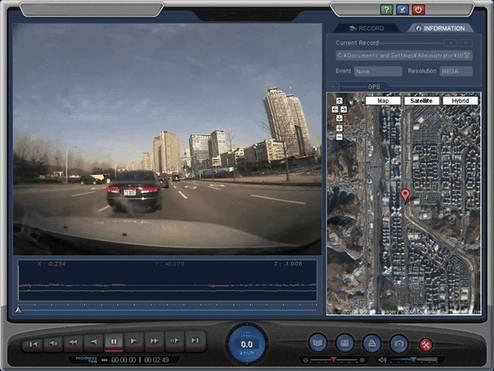Zoom out the GPS map
The image size is (494, 371).
point(339,137)
